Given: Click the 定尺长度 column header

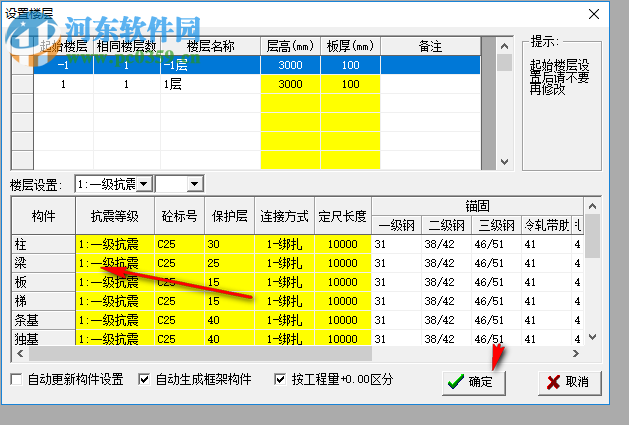Looking at the screenshot, I should 343,216.
